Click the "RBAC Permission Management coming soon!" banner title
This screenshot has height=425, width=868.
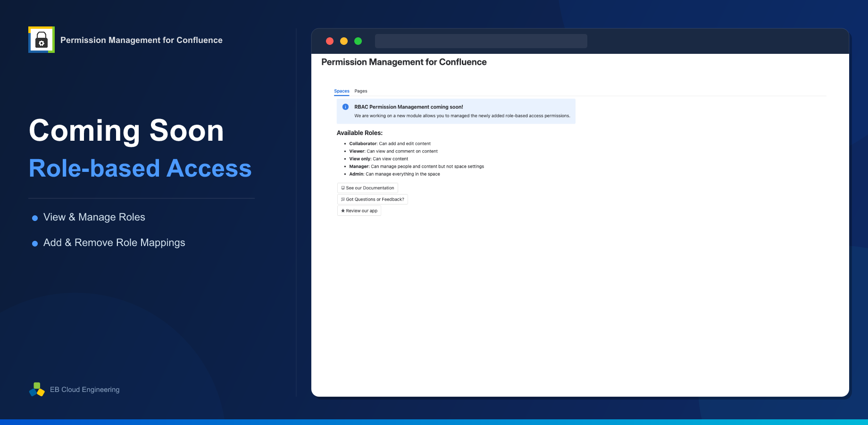coord(409,107)
